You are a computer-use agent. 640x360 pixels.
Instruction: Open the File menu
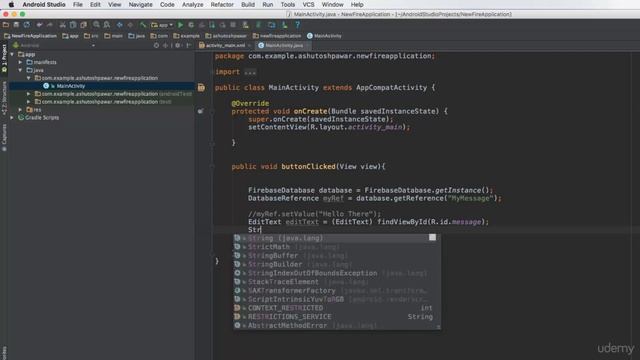point(78,4)
